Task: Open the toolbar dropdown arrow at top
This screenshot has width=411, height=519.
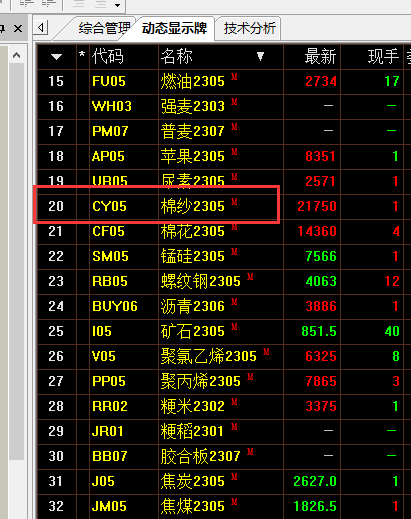Action: pos(117,5)
